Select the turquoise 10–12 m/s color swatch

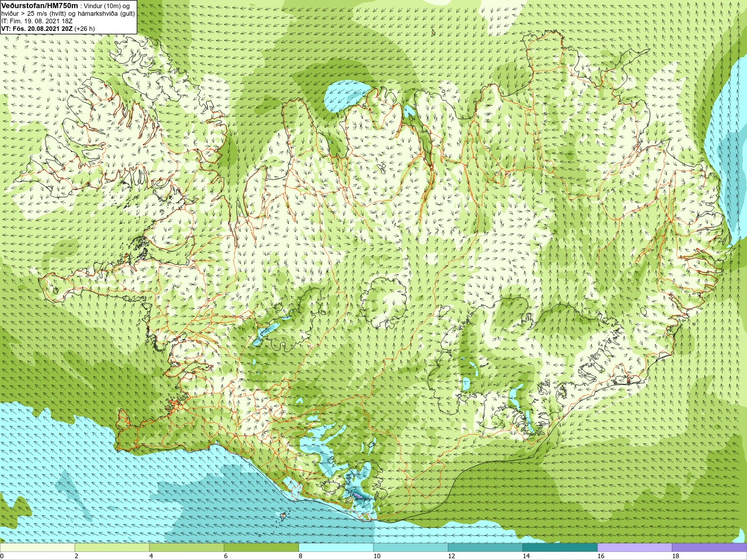[x=411, y=548]
